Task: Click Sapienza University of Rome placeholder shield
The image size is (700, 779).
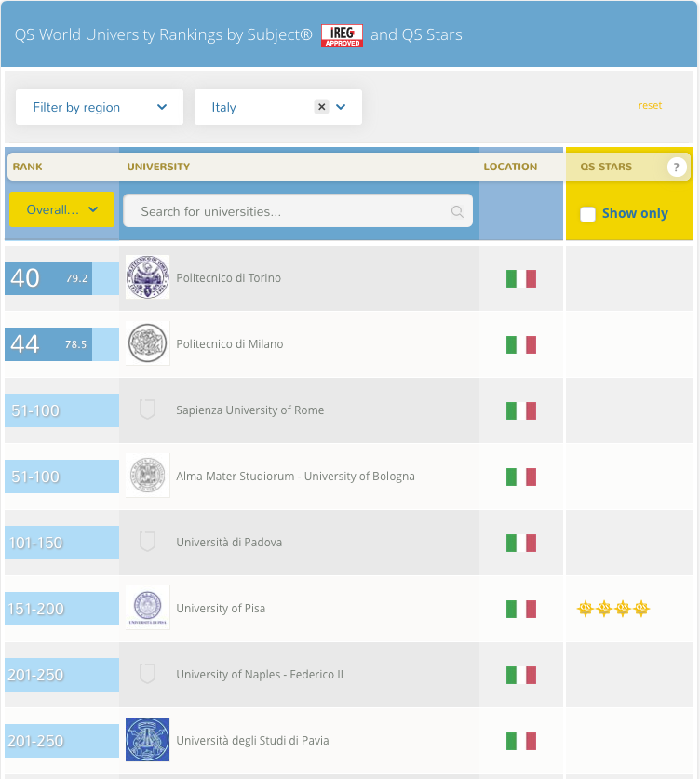Action: click(148, 410)
